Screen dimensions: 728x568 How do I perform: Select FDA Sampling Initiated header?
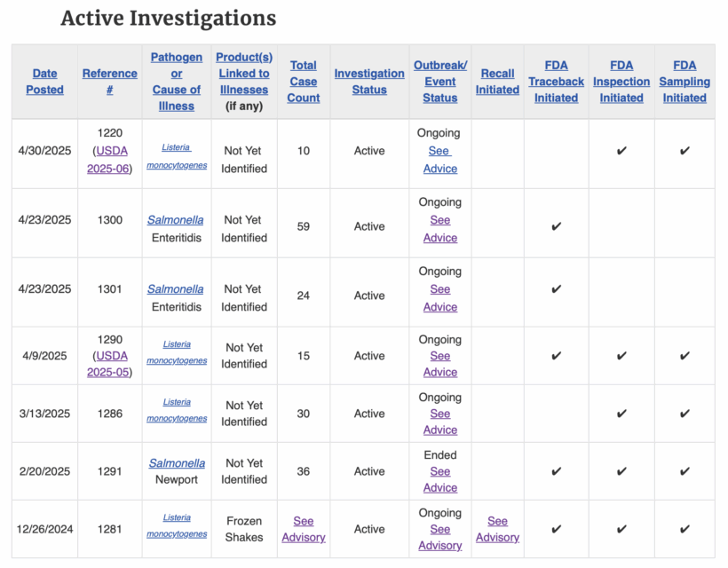684,82
